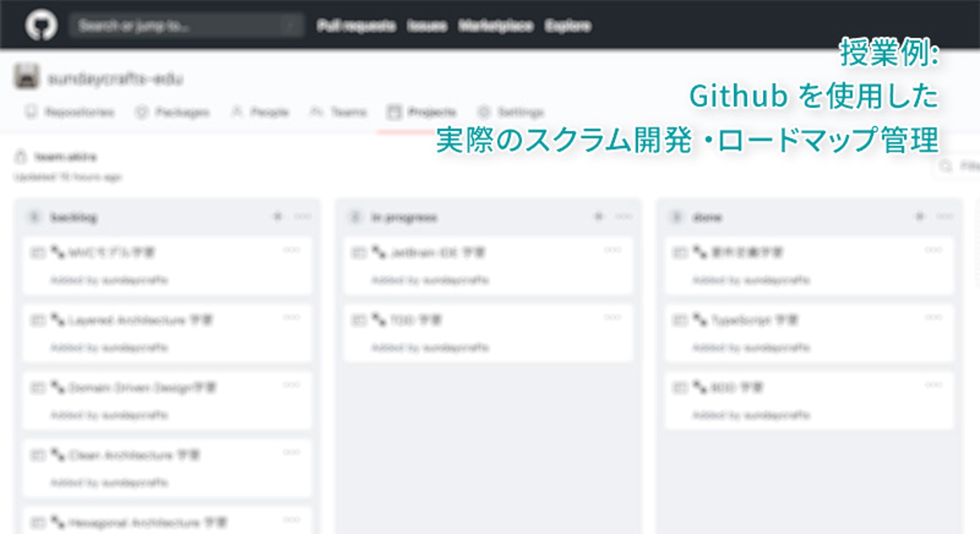The height and width of the screenshot is (534, 980).
Task: Open Explore in top navigation
Action: coord(568,26)
